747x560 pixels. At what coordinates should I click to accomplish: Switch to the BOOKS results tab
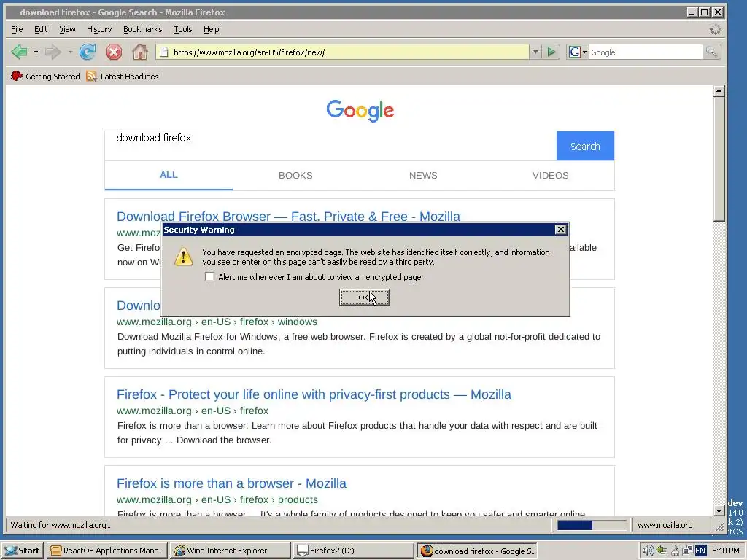click(x=296, y=175)
